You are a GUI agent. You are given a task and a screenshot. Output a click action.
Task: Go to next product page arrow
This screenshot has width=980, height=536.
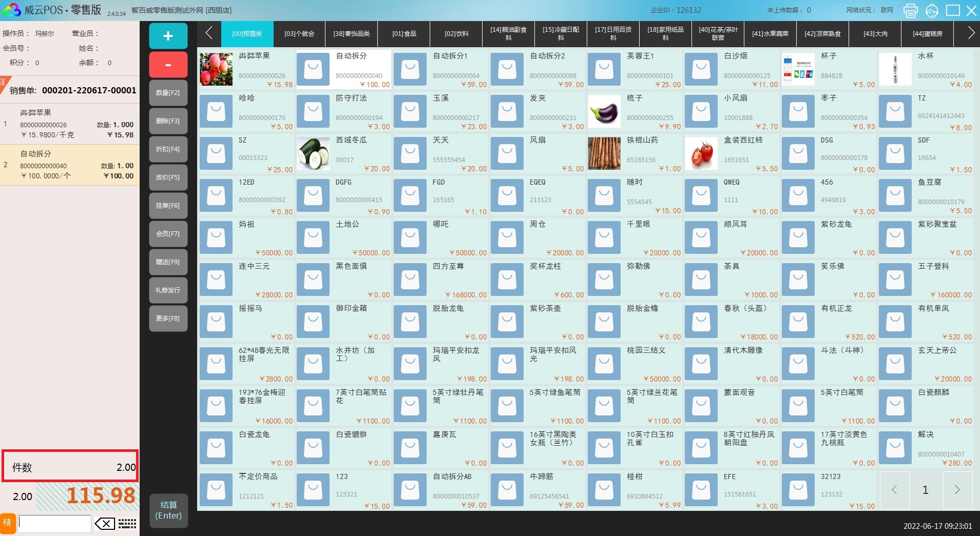tap(957, 490)
